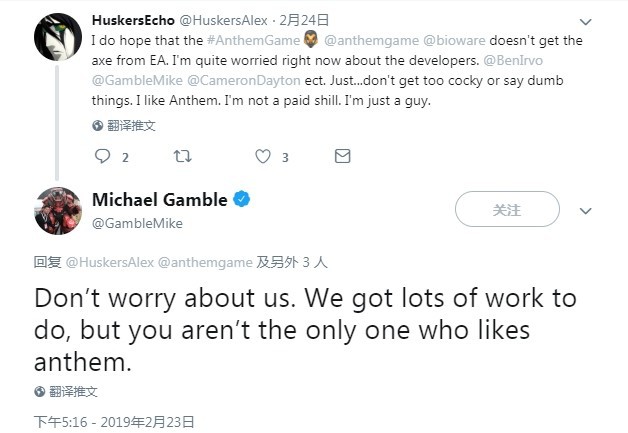
Task: Open HuskersEcho's profile avatar
Action: coord(58,37)
